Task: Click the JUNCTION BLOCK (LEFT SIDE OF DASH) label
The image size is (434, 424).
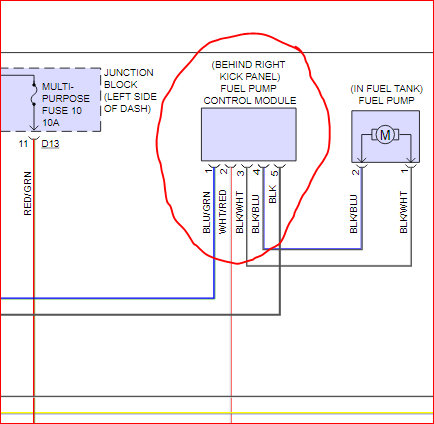Action: tap(130, 91)
